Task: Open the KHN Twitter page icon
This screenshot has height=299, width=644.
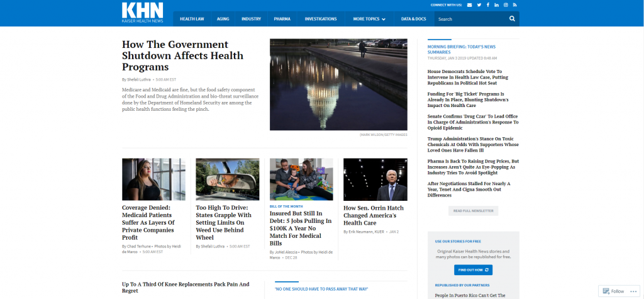Action: click(479, 4)
